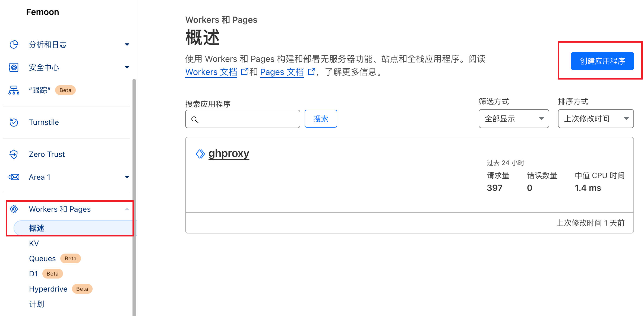Open the Workers 文档 external-link icon
644x316 pixels.
[244, 71]
